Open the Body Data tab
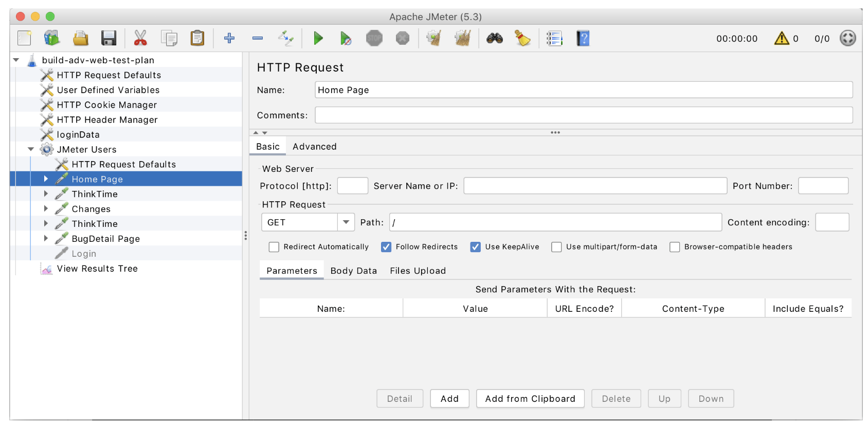868x425 pixels. [354, 271]
